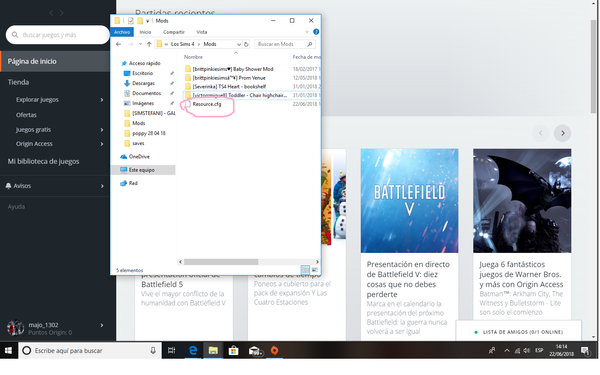Click the Buscar en Mods search box
The height and width of the screenshot is (375, 600).
click(285, 44)
